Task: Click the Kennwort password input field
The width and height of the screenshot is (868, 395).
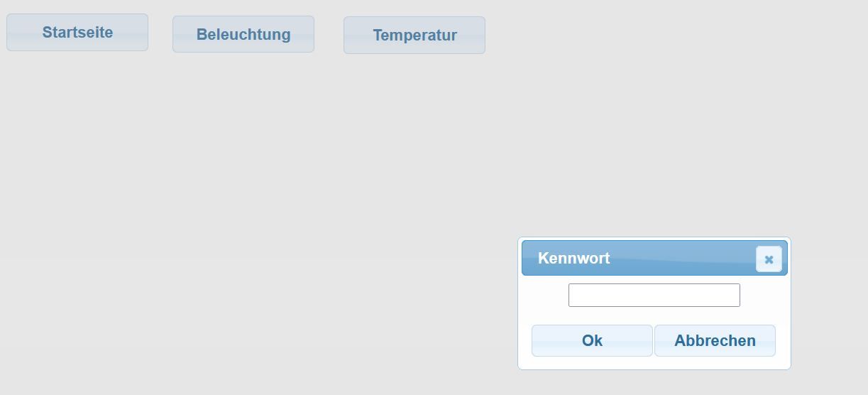Action: click(x=654, y=295)
